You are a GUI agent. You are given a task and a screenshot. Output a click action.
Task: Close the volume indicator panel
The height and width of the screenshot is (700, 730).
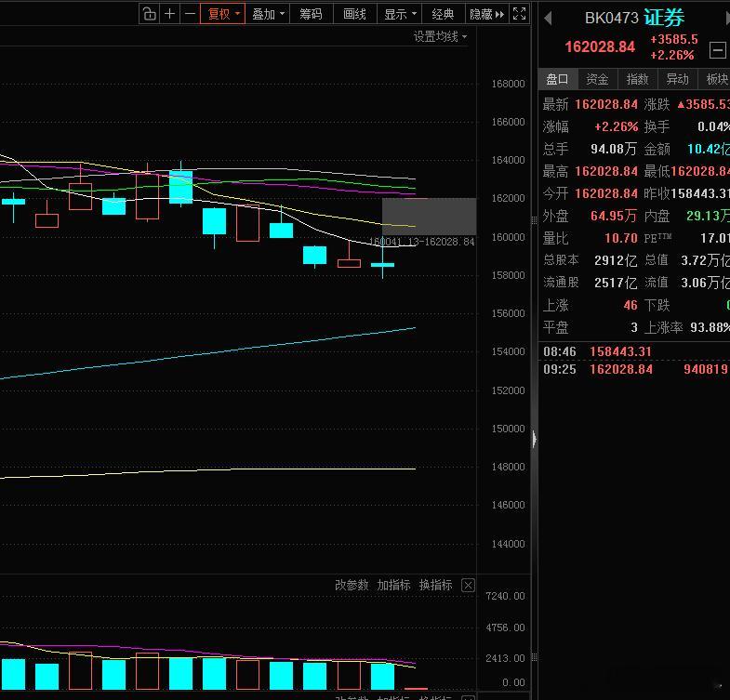(x=469, y=585)
